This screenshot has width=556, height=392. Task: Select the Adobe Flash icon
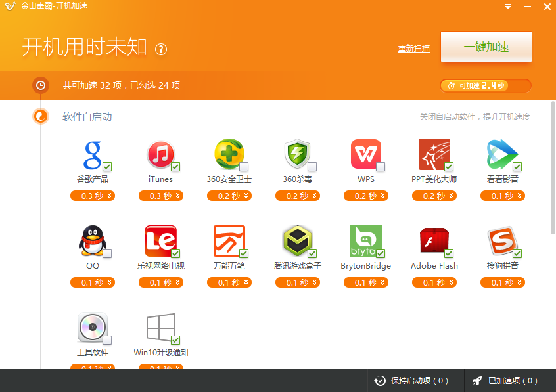434,241
